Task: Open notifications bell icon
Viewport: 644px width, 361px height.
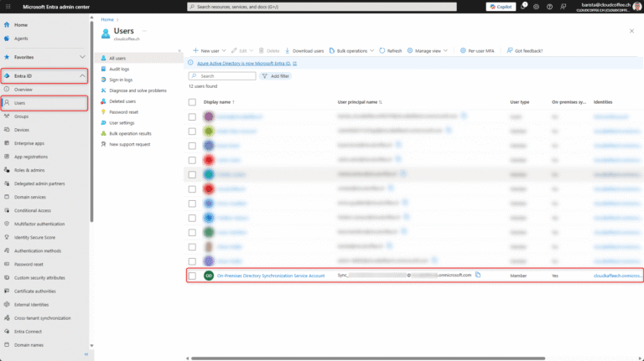Action: 523,6
